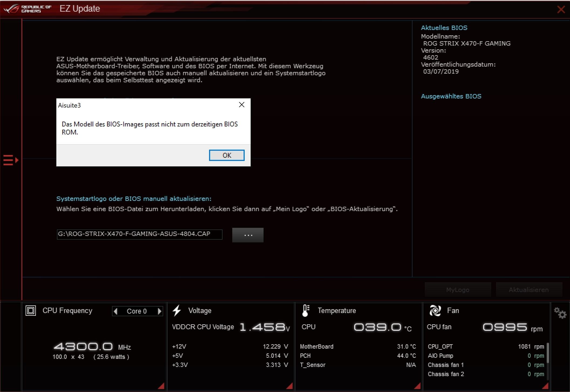The height and width of the screenshot is (392, 570).
Task: Close the Aisuite3 message dialog
Action: (242, 105)
